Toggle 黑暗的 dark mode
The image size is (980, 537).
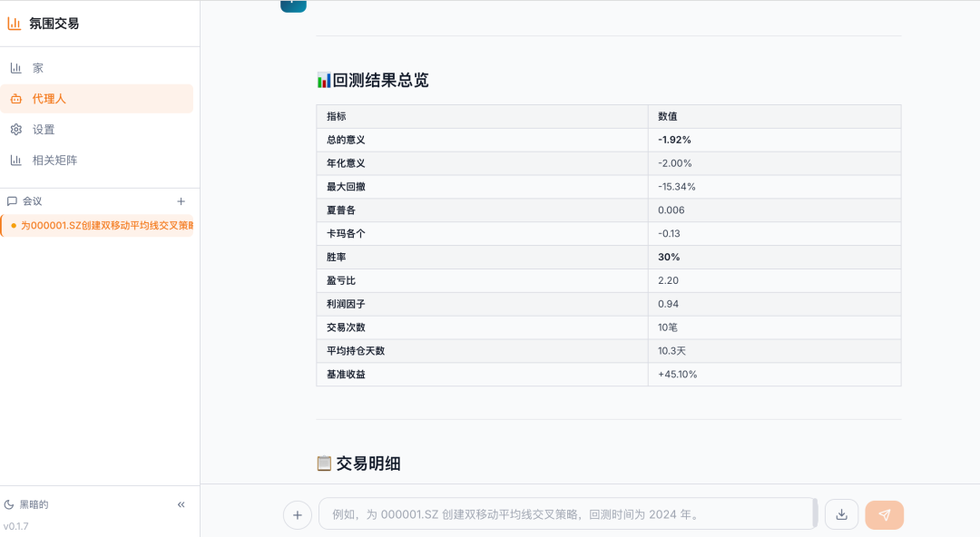(26, 504)
